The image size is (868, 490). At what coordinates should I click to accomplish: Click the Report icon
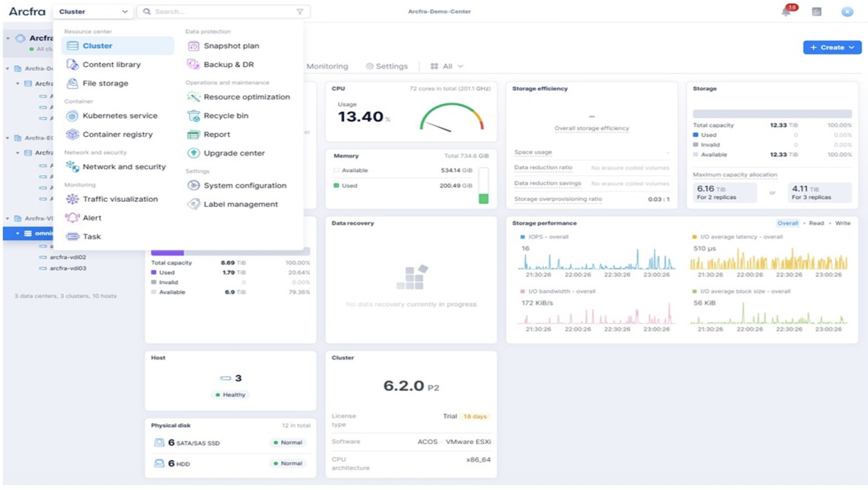(193, 134)
